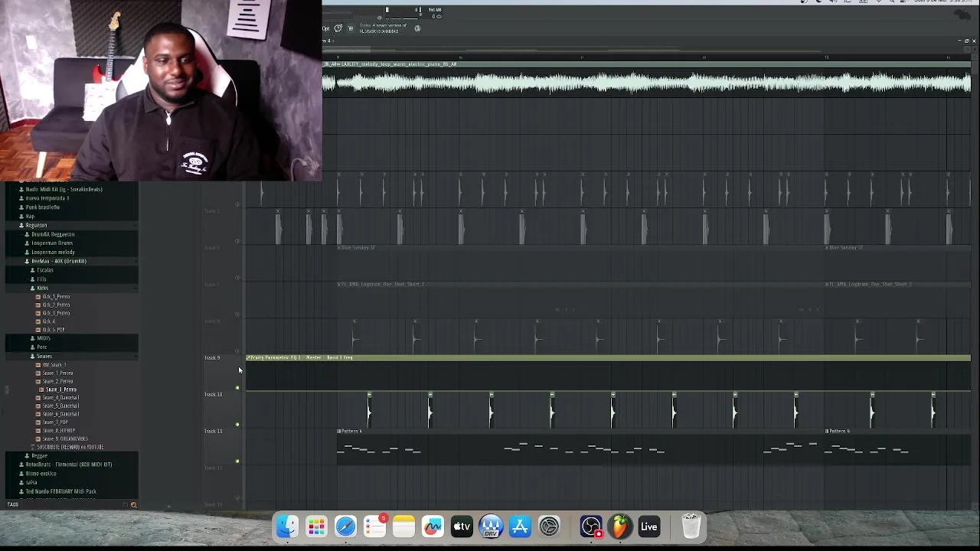This screenshot has height=551, width=980.
Task: Open Apple TV app in the Dock
Action: 462,527
